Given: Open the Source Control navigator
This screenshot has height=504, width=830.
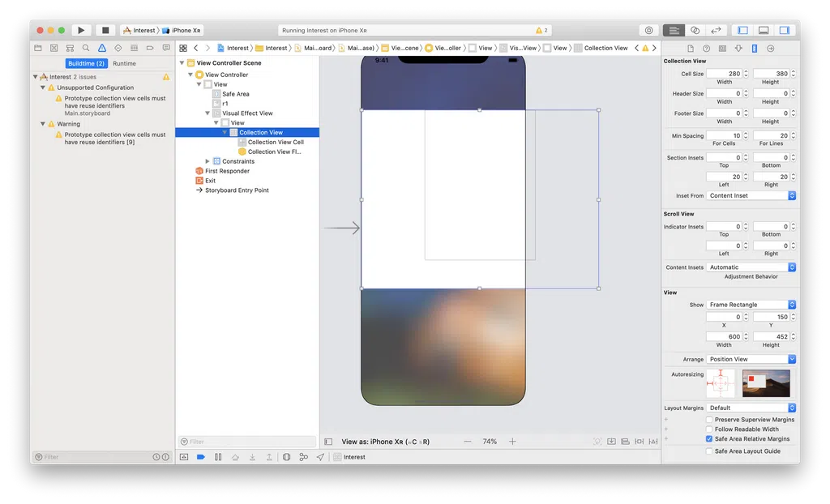Looking at the screenshot, I should [x=54, y=48].
